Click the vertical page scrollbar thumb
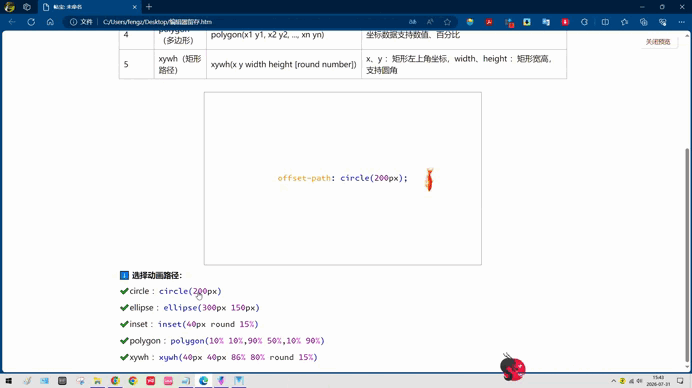The image size is (692, 388). [x=687, y=254]
